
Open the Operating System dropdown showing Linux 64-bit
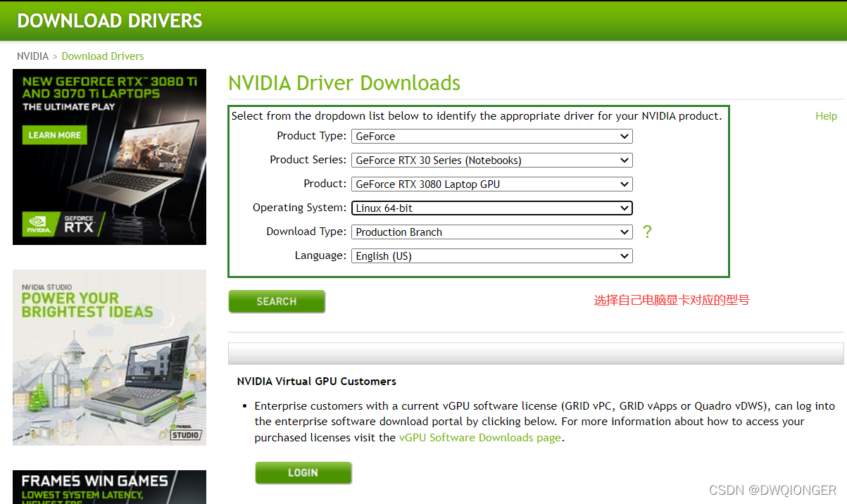click(x=491, y=208)
